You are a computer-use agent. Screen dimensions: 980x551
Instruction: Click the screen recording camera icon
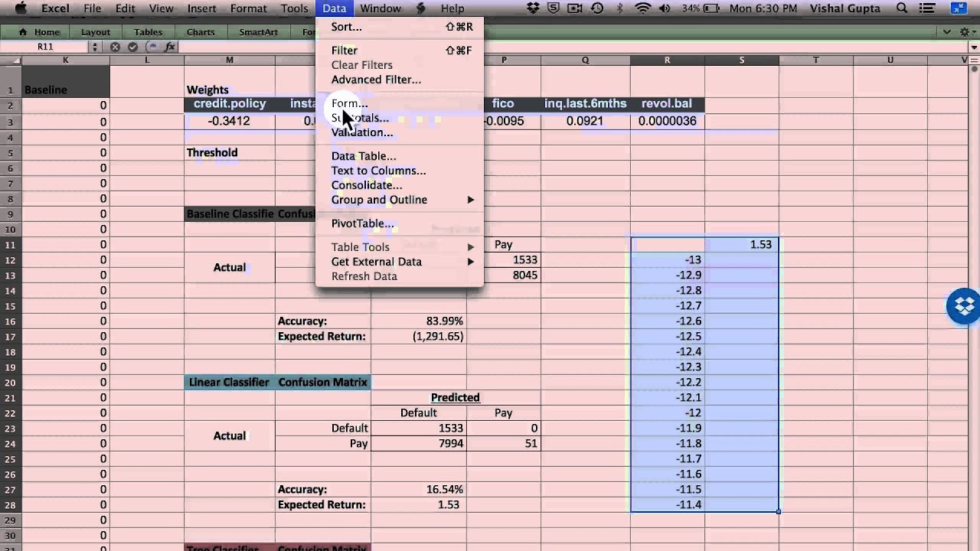(576, 8)
